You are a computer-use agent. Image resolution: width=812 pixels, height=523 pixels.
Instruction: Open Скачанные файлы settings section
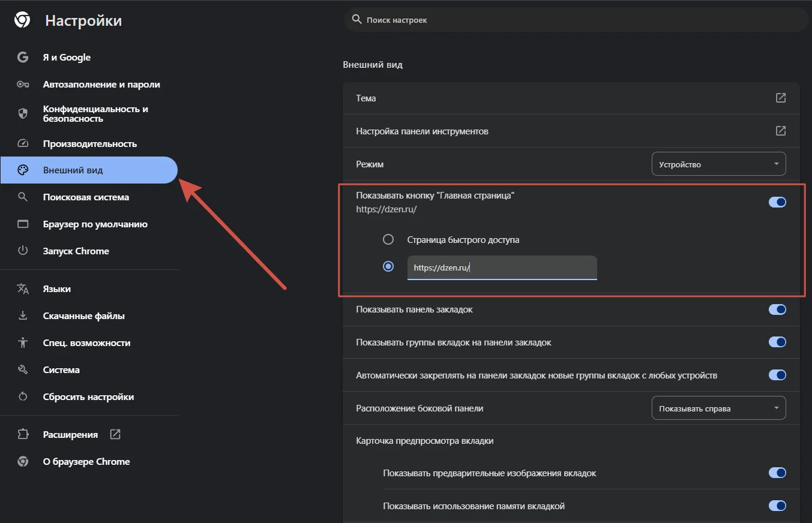pyautogui.click(x=89, y=316)
